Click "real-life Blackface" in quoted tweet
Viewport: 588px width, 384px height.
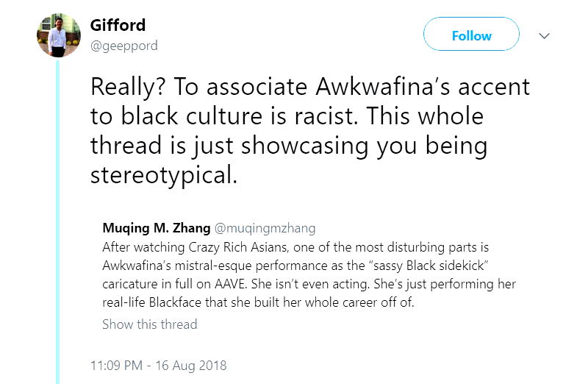click(159, 302)
